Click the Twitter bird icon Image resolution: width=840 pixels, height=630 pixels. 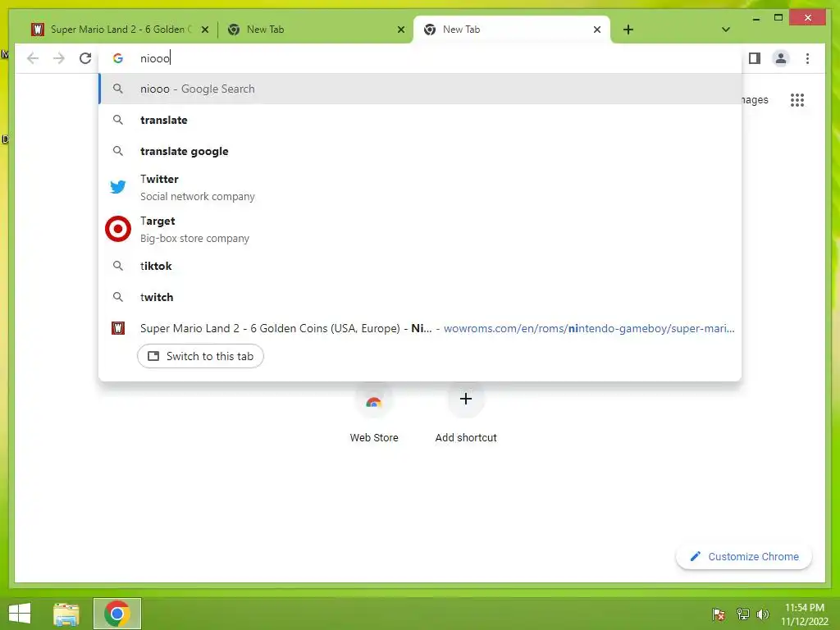[x=118, y=187]
